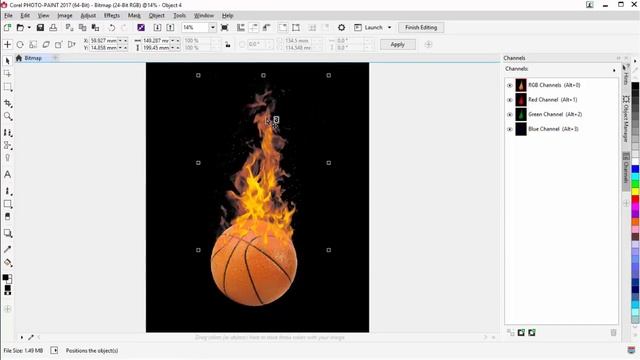Viewport: 640px width, 360px height.
Task: Open the Effects menu
Action: click(111, 16)
